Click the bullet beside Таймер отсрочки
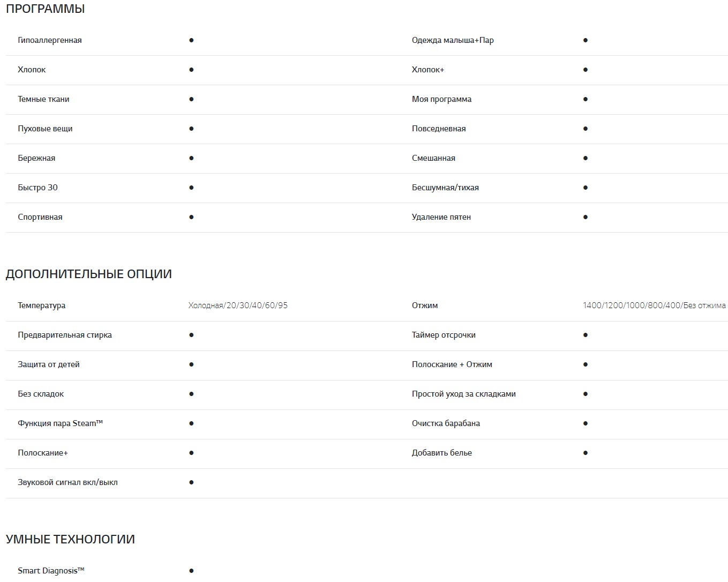 pyautogui.click(x=586, y=335)
